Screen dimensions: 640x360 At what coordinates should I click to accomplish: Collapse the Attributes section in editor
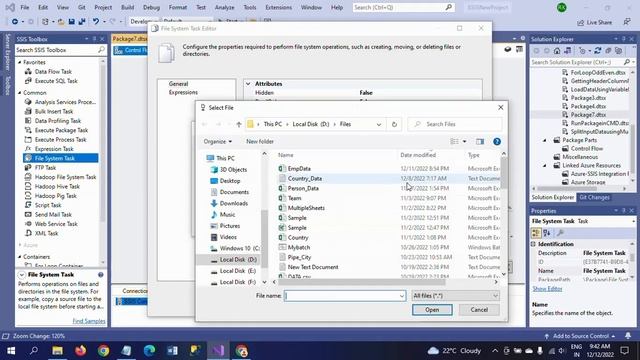point(248,84)
